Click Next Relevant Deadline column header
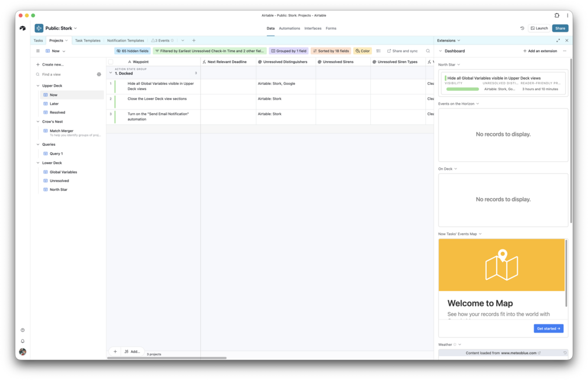The height and width of the screenshot is (380, 588). click(228, 62)
